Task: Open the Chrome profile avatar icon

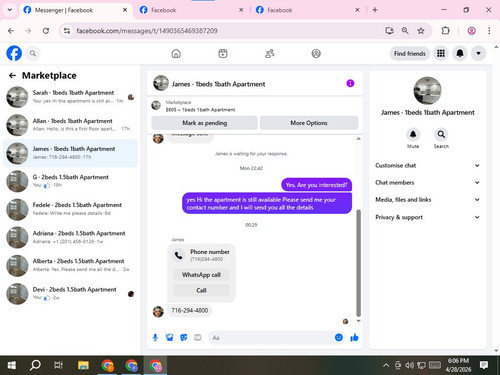Action: click(x=471, y=31)
